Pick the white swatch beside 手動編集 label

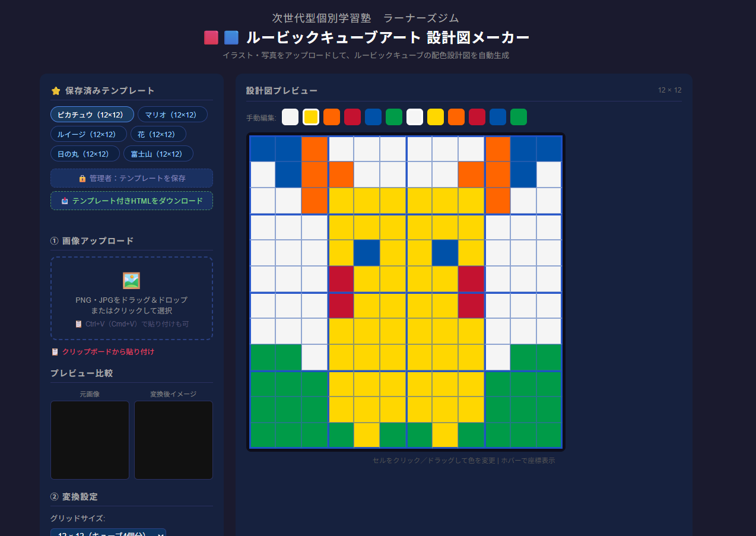pyautogui.click(x=290, y=117)
